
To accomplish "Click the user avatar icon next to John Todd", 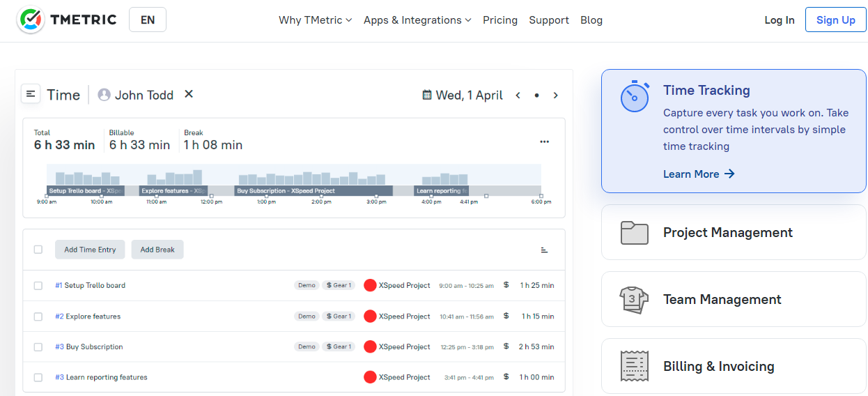I will [104, 95].
